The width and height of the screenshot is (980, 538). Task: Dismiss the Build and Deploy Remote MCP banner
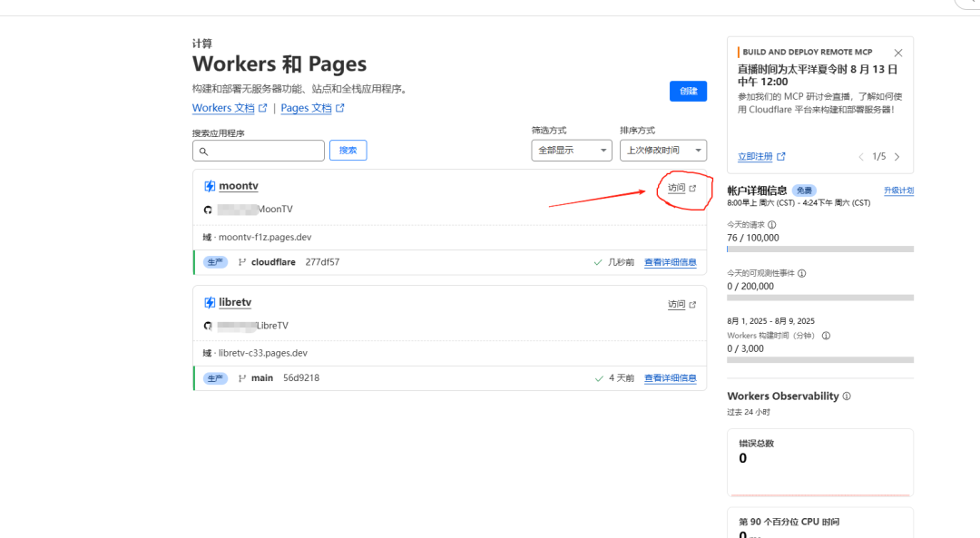pos(898,53)
